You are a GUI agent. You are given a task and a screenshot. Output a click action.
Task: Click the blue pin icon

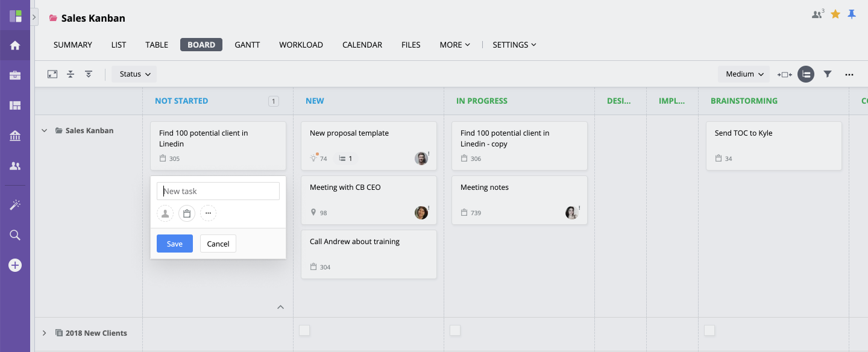[852, 14]
